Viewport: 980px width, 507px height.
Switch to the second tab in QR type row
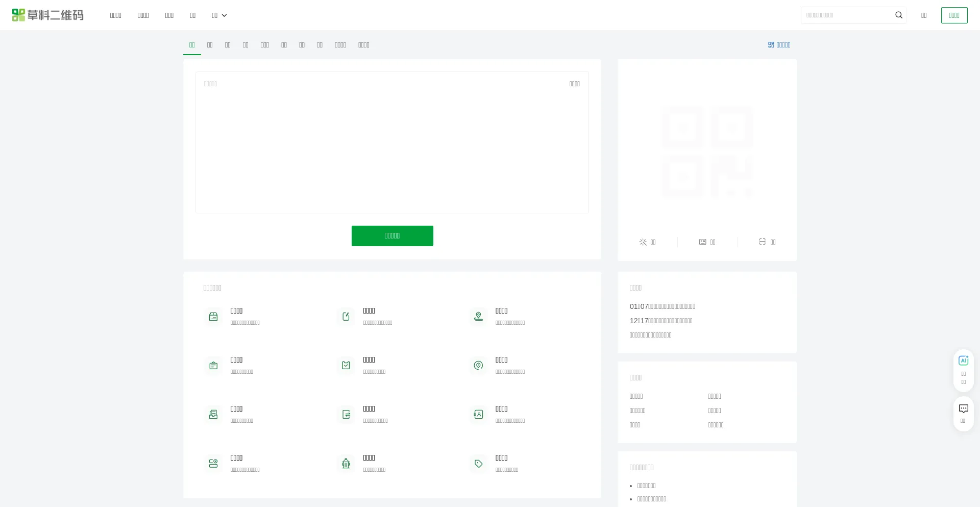(210, 45)
